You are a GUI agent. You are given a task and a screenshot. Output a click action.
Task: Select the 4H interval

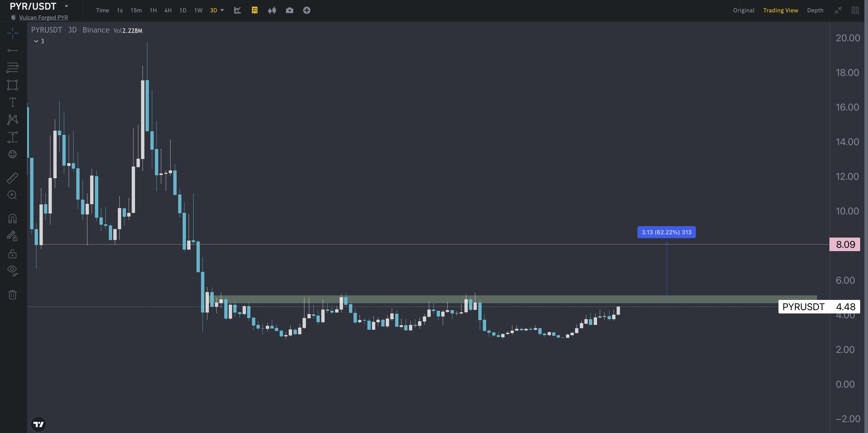pos(168,11)
